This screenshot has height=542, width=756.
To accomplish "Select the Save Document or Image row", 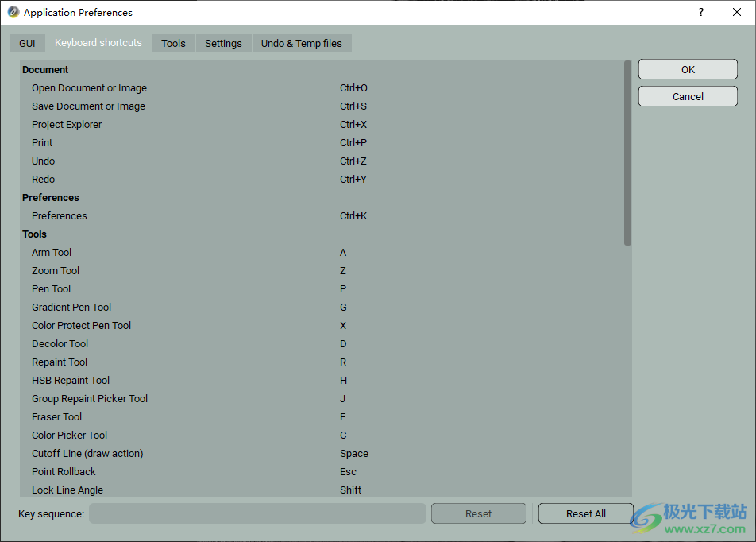I will coord(88,106).
